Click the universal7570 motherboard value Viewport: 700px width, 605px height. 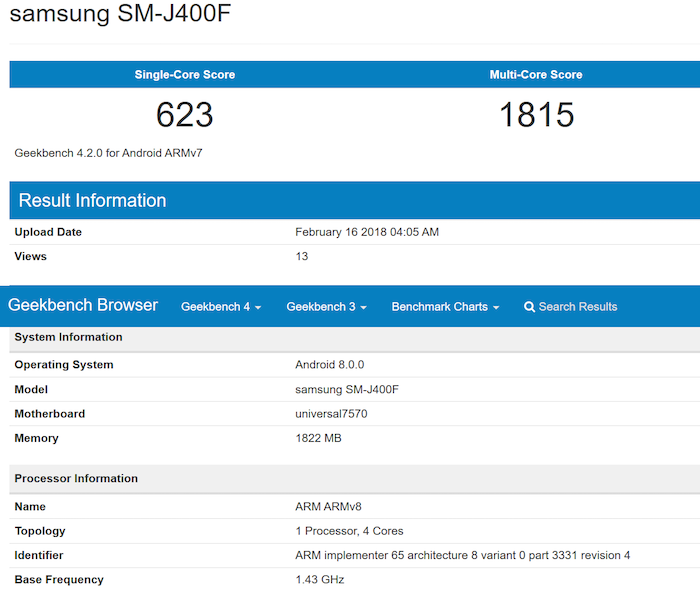[x=331, y=414]
